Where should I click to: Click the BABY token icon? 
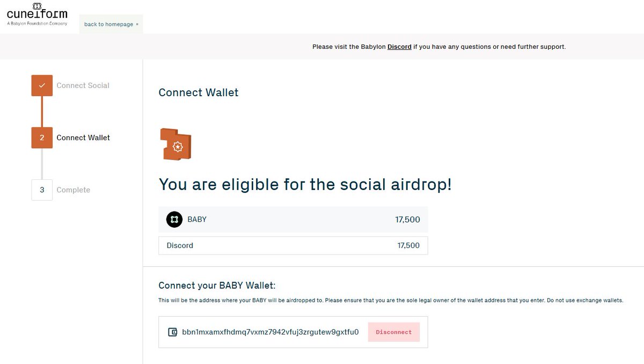(174, 220)
